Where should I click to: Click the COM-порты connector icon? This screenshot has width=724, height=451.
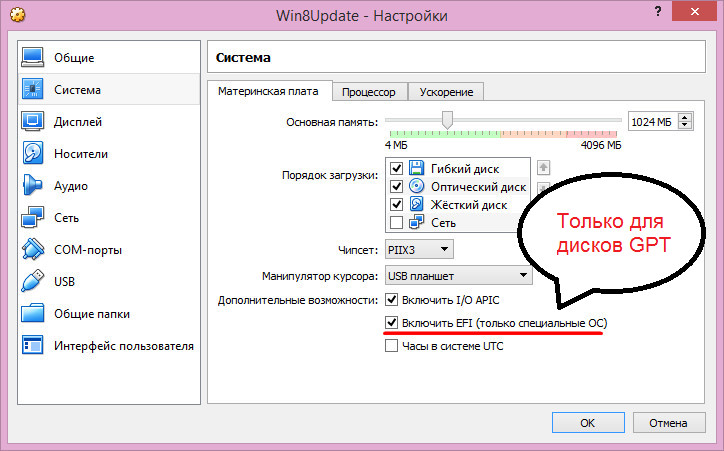(32, 249)
